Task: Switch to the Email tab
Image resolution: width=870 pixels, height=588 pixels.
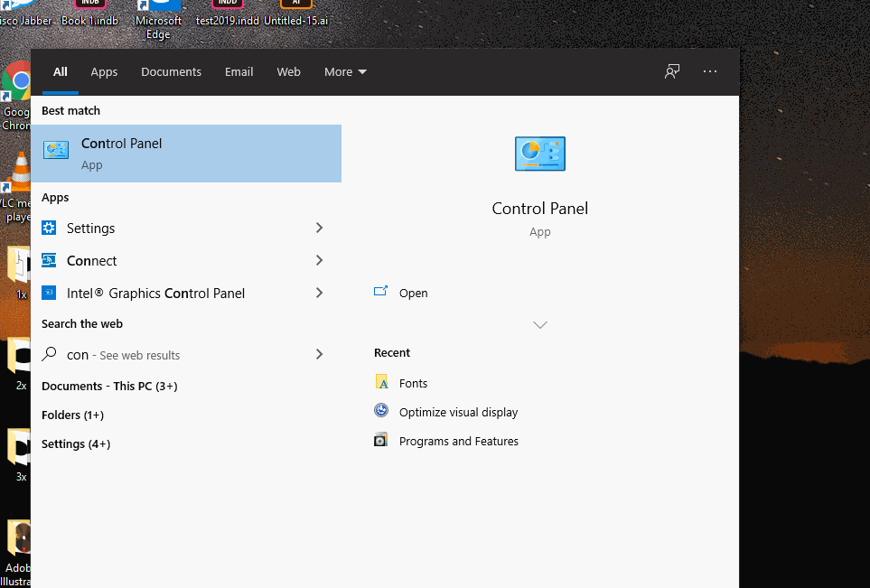Action: coord(239,72)
